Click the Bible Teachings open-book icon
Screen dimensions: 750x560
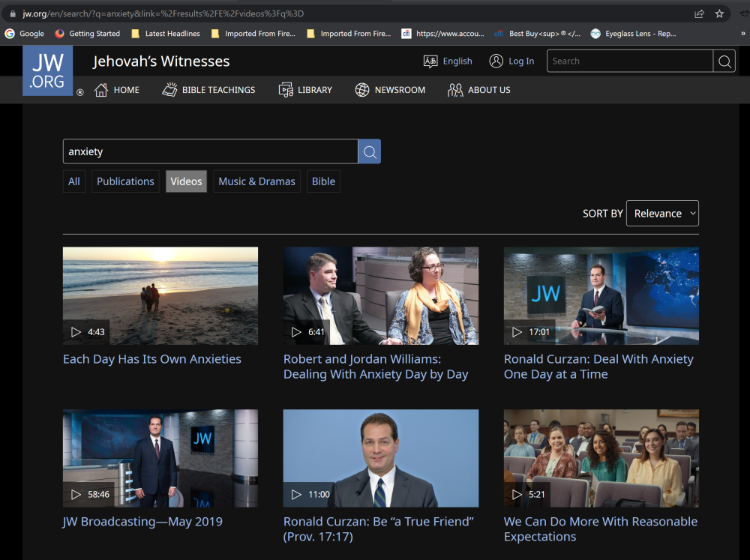click(x=169, y=90)
